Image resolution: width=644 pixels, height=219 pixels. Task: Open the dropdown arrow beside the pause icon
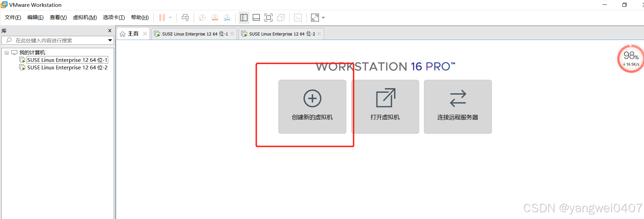coord(170,17)
